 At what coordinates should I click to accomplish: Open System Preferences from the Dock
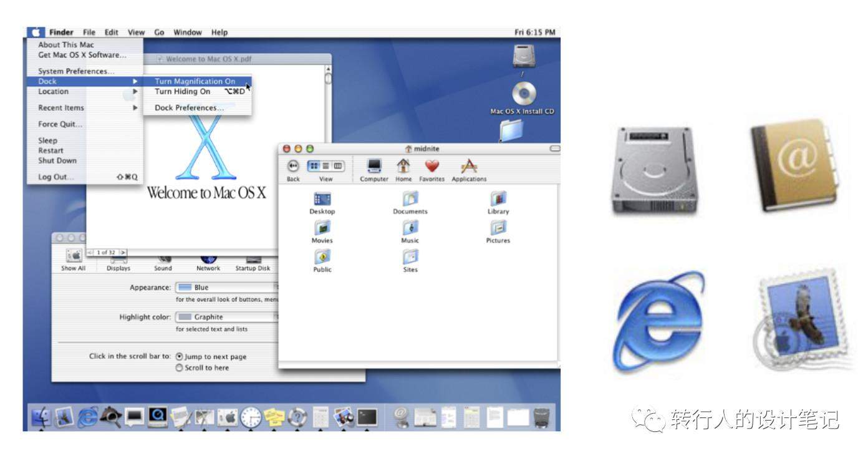click(227, 417)
